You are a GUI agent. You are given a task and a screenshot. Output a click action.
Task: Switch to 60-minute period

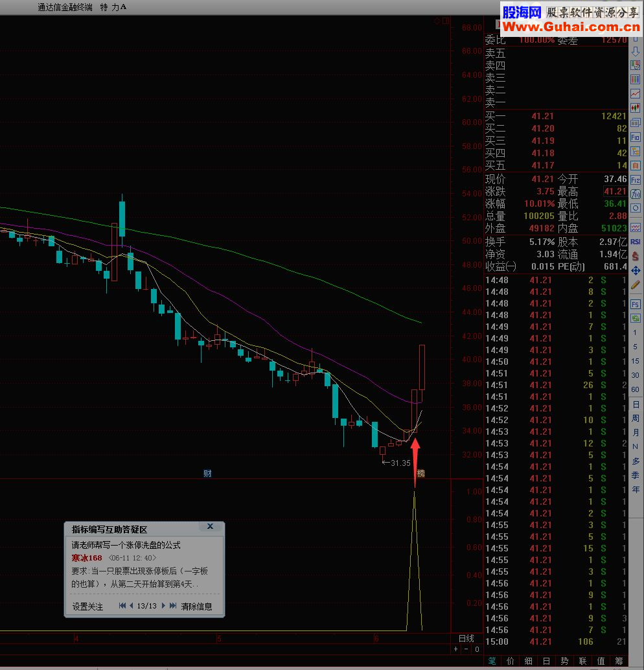pos(635,389)
